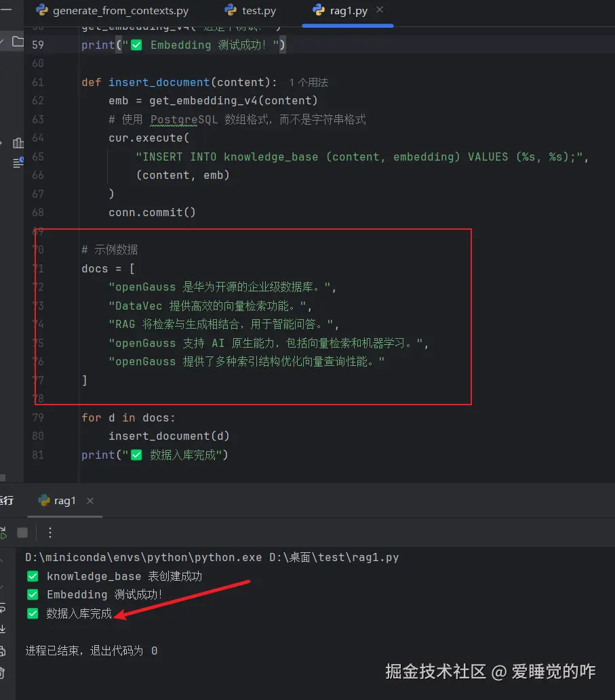Click 'docs = [' assignment line
The height and width of the screenshot is (700, 615).
point(108,269)
